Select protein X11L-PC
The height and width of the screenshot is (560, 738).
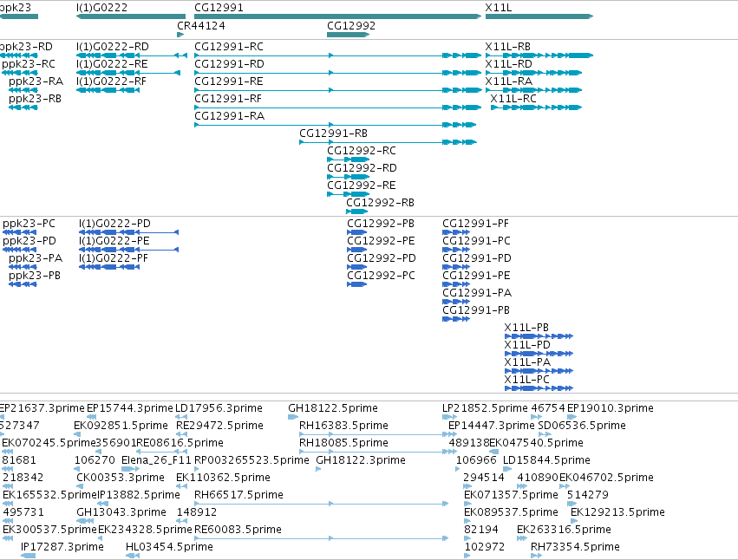pos(539,388)
